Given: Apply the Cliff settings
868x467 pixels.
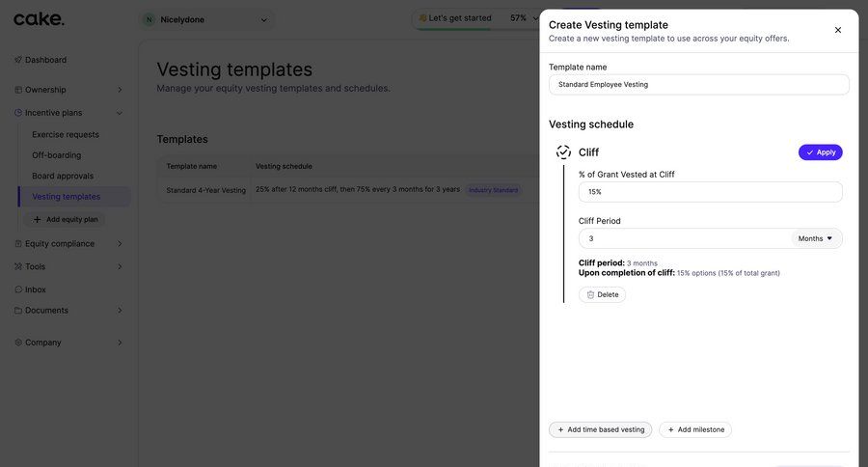Looking at the screenshot, I should coord(820,152).
